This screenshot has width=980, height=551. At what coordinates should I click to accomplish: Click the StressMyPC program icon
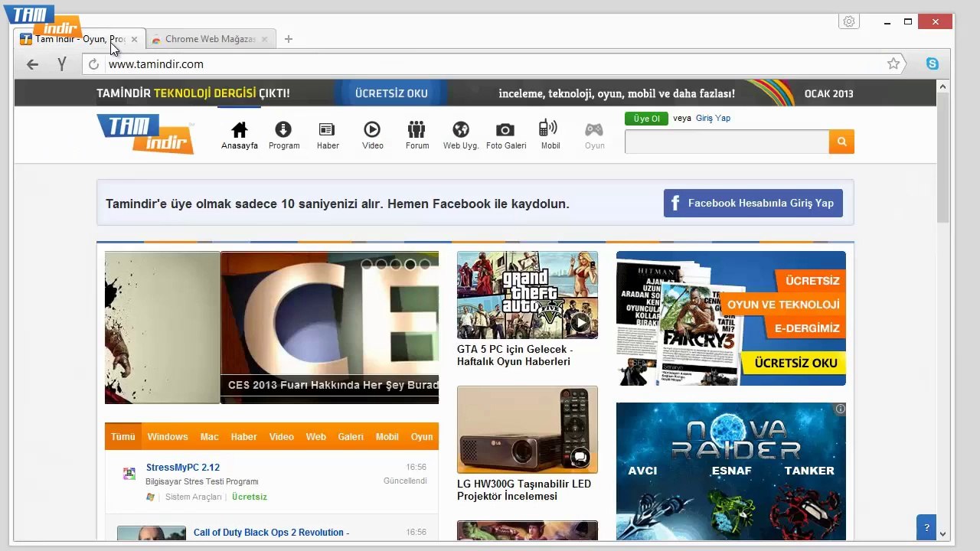129,474
